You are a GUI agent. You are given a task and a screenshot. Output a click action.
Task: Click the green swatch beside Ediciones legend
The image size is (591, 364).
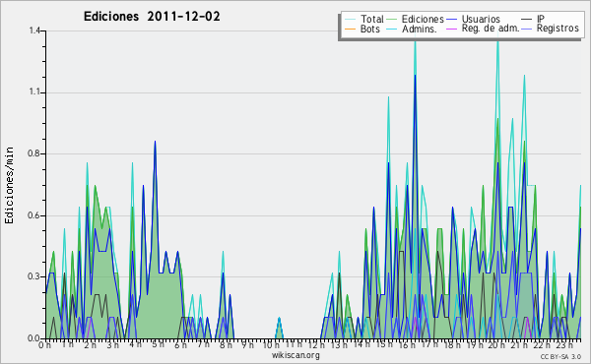[x=391, y=20]
